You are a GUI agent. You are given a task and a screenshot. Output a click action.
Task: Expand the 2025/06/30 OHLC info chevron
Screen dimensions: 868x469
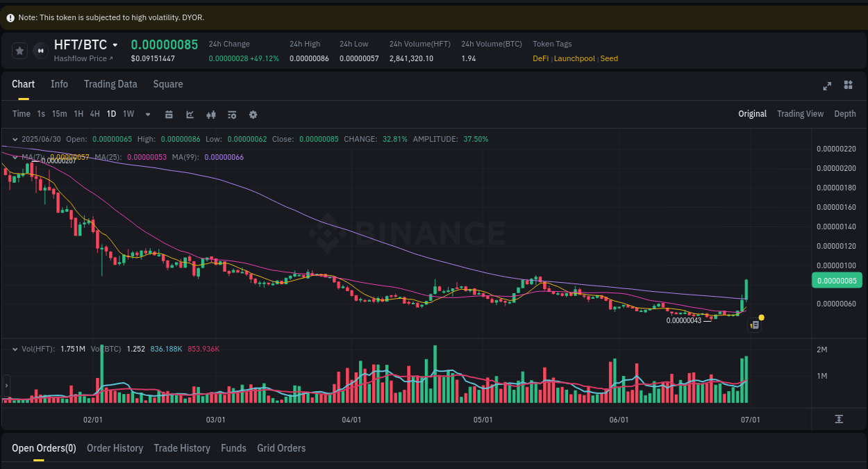click(x=15, y=139)
